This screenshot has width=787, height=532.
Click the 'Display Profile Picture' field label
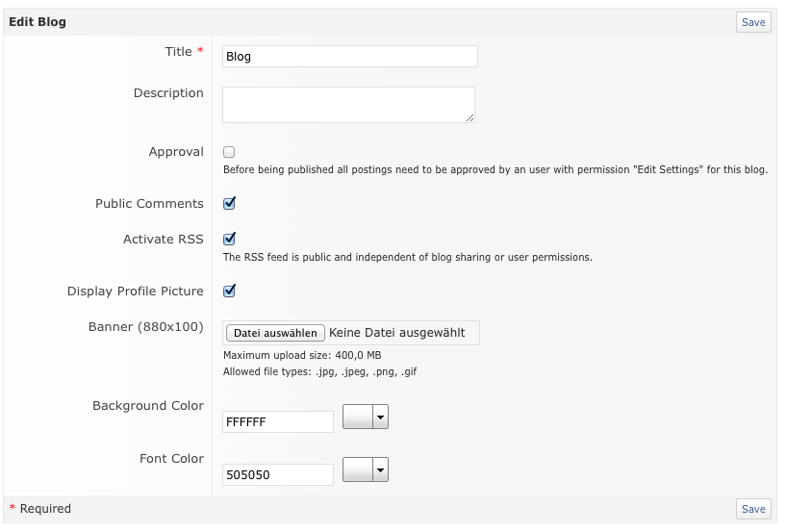[x=136, y=291]
